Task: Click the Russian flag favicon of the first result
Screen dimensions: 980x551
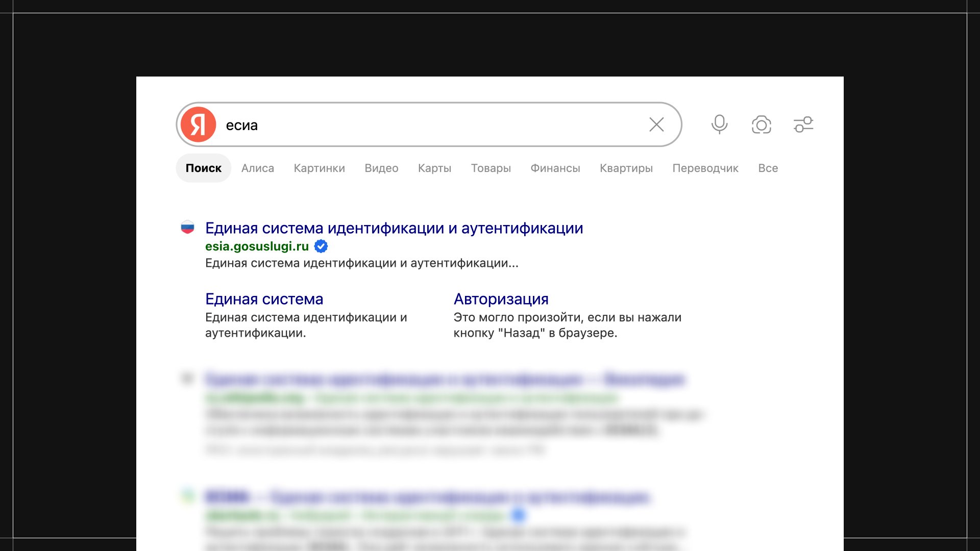Action: coord(187,228)
